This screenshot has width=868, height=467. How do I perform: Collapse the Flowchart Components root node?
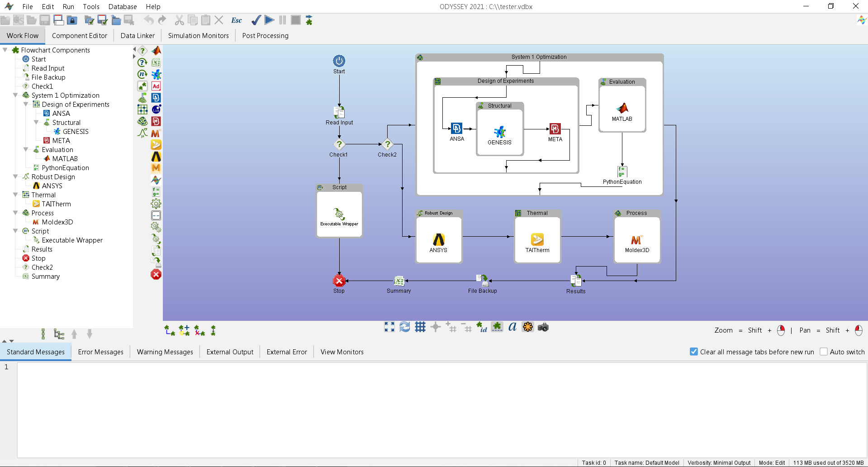pos(5,50)
